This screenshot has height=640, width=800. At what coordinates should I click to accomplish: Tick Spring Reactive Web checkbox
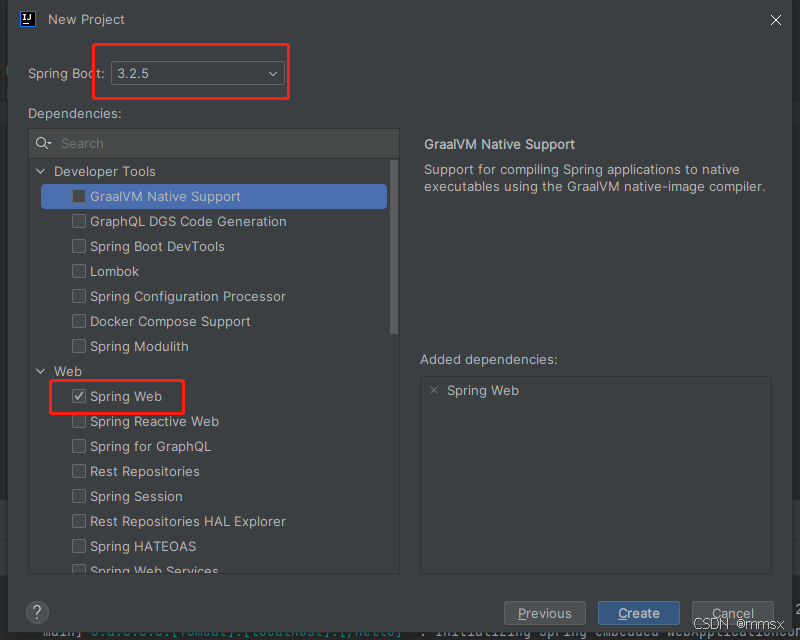tap(79, 422)
